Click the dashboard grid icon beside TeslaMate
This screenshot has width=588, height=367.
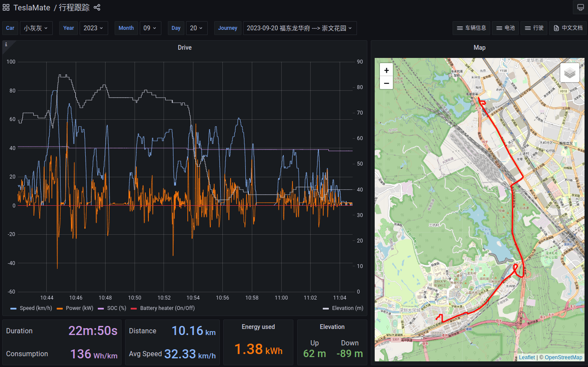6,7
